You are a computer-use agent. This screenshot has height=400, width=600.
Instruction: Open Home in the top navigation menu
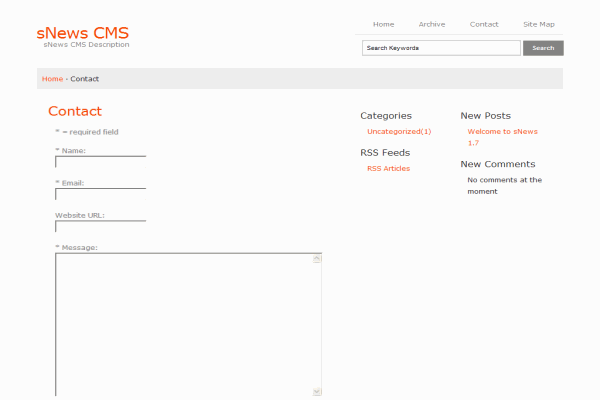pyautogui.click(x=383, y=24)
